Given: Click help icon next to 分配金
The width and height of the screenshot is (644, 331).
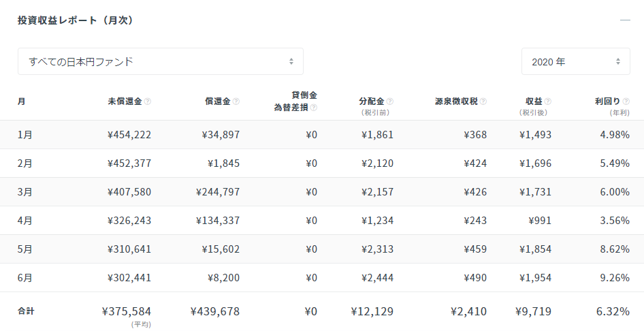Looking at the screenshot, I should coord(390,101).
